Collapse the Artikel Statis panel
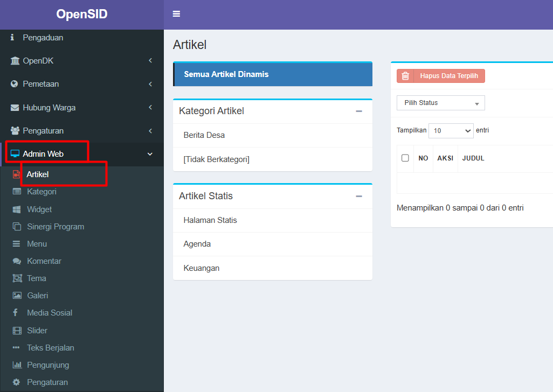 tap(359, 196)
